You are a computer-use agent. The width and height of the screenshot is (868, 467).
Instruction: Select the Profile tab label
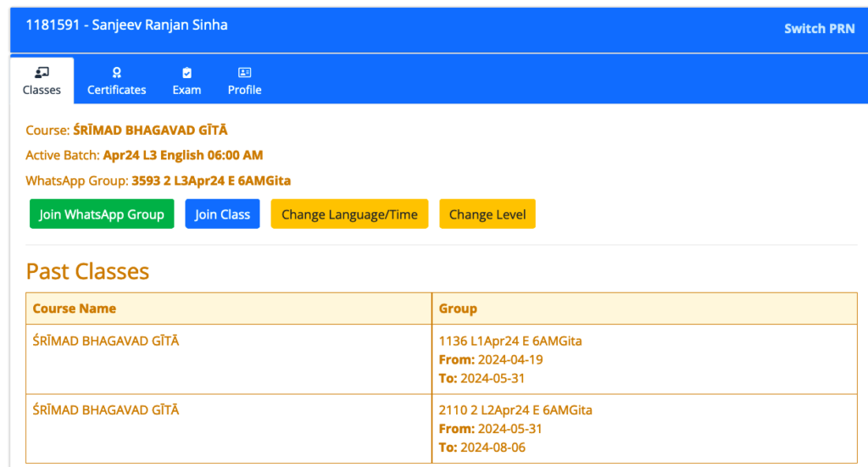coord(244,90)
